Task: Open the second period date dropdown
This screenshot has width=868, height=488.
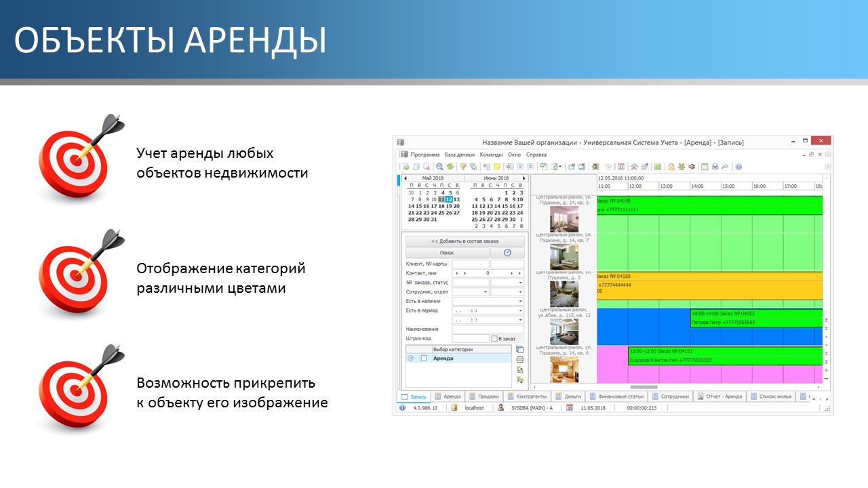Action: (520, 320)
